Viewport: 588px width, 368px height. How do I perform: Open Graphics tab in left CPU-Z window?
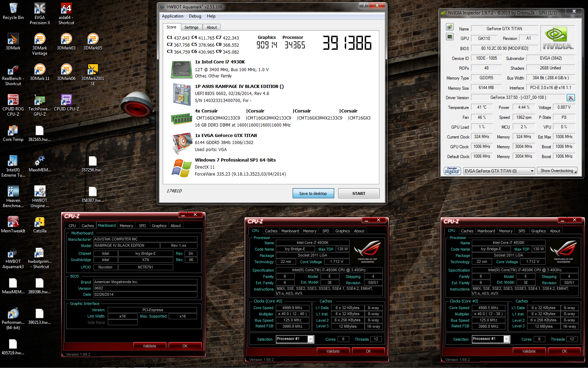pos(159,226)
